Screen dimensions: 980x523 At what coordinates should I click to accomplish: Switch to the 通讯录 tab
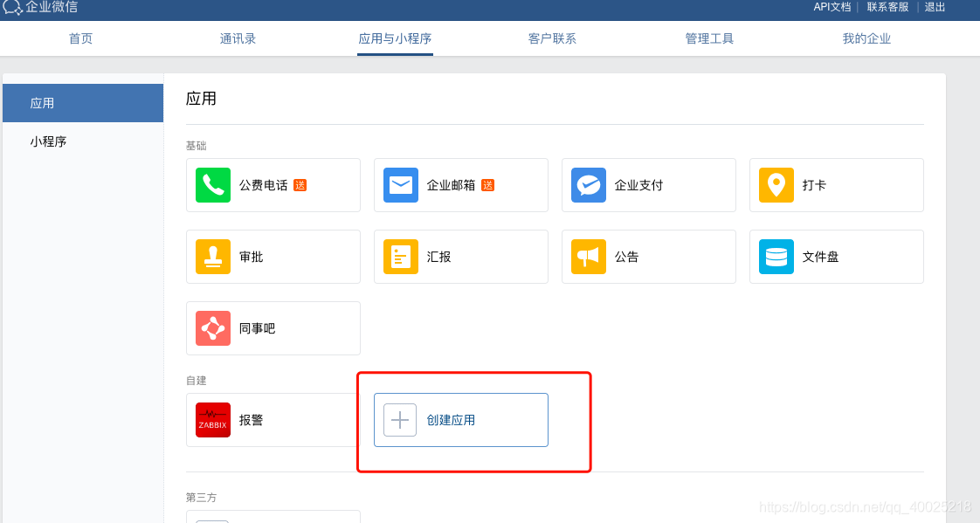(238, 38)
